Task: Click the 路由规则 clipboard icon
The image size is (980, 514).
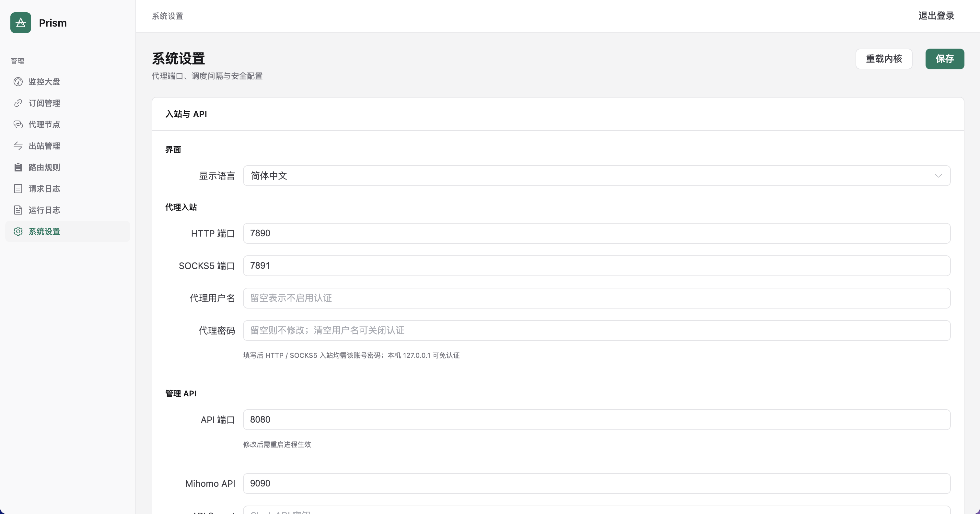Action: [18, 168]
